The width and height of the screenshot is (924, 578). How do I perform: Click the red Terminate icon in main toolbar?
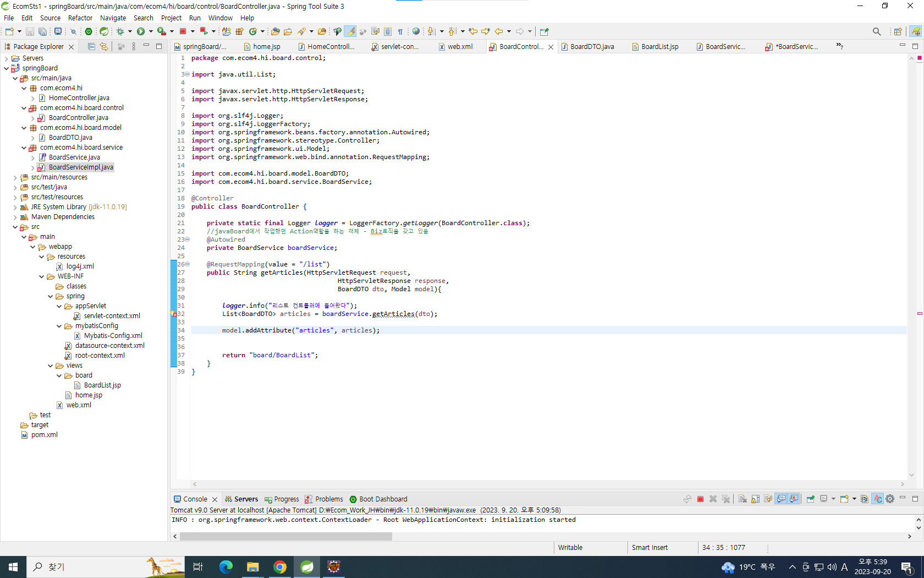click(183, 31)
